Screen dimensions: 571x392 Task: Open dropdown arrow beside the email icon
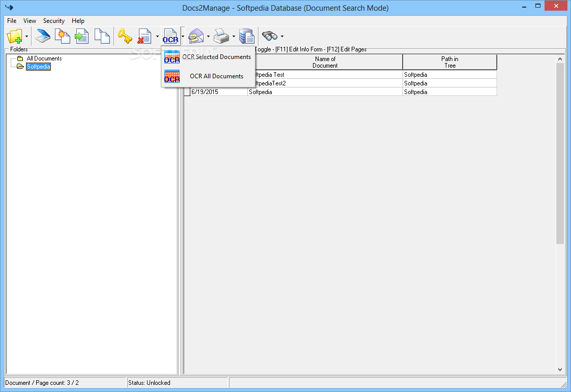pos(208,37)
